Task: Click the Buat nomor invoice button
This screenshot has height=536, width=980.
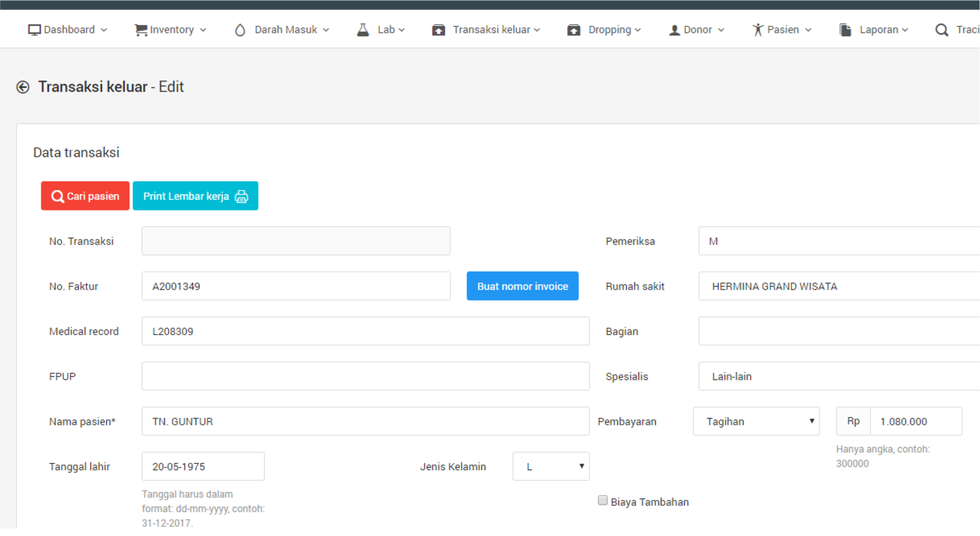Action: [522, 286]
